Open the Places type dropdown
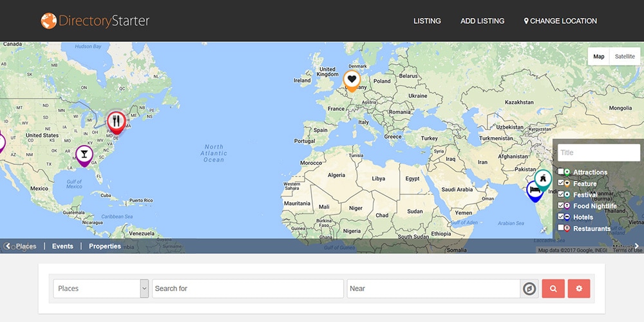The height and width of the screenshot is (322, 644). 100,289
